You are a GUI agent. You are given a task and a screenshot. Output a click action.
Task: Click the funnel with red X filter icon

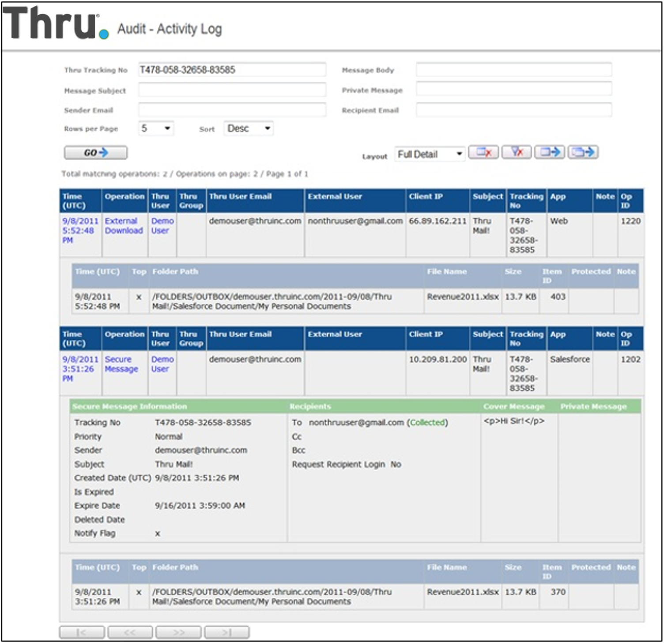pos(516,152)
